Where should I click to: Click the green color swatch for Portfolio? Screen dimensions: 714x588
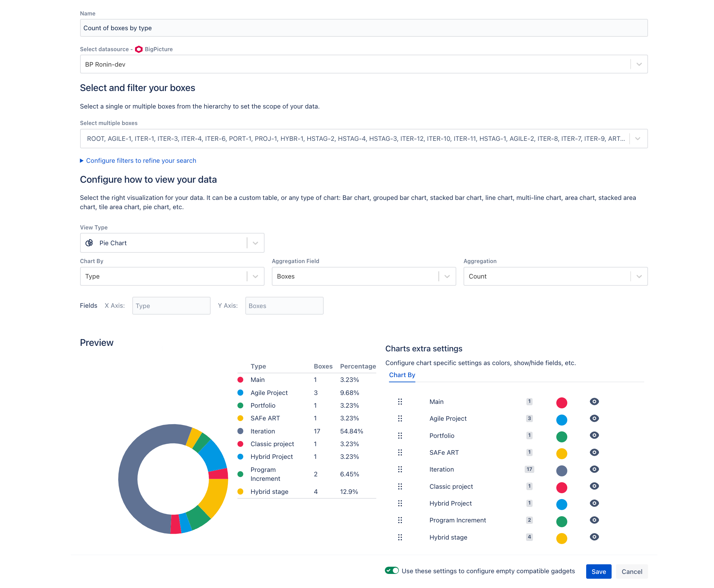tap(562, 437)
